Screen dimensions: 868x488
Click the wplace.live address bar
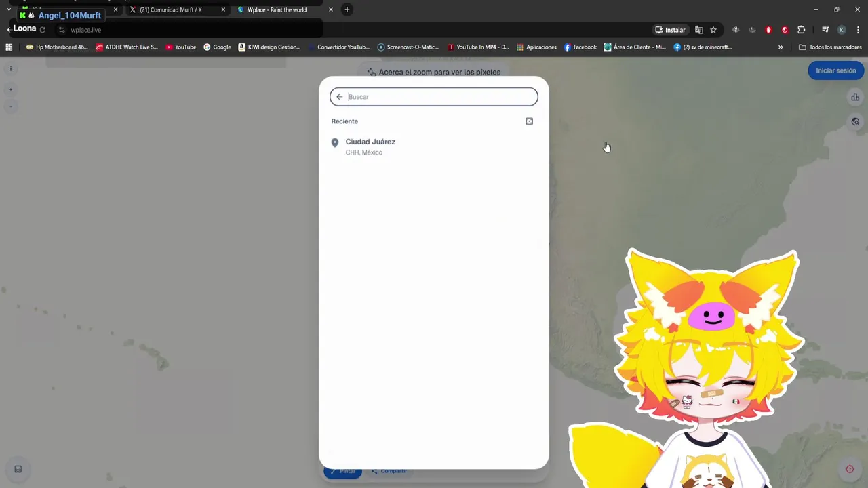(85, 30)
